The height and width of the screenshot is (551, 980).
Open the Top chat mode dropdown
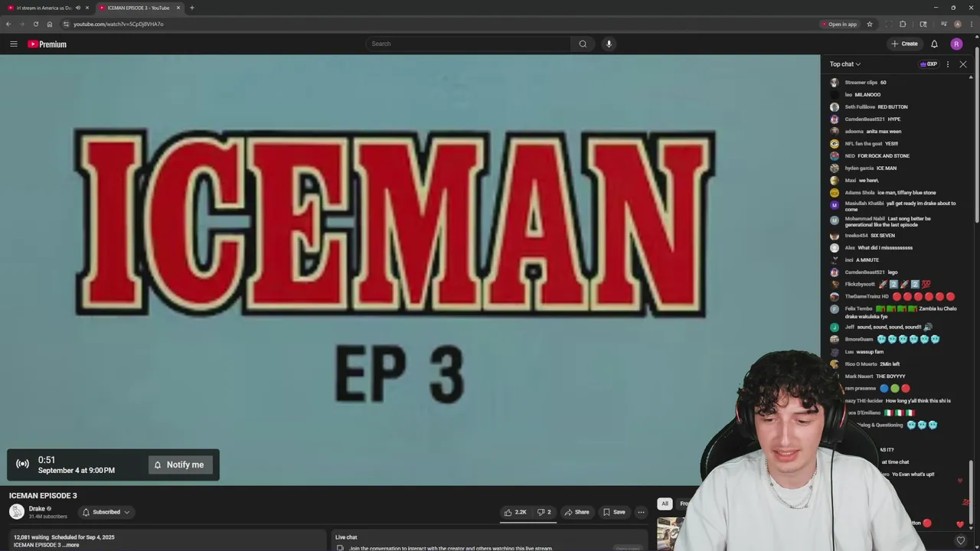point(845,64)
